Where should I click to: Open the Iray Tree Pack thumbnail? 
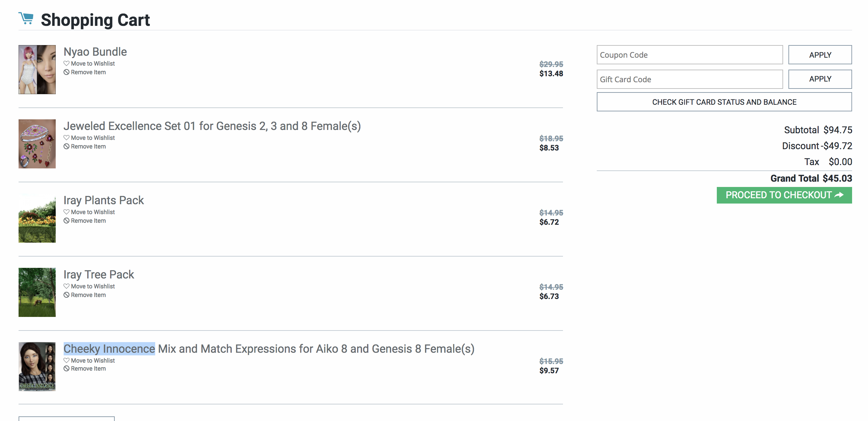pos(37,292)
